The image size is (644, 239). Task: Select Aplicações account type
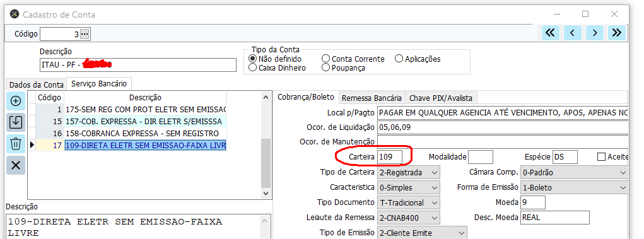click(x=399, y=59)
